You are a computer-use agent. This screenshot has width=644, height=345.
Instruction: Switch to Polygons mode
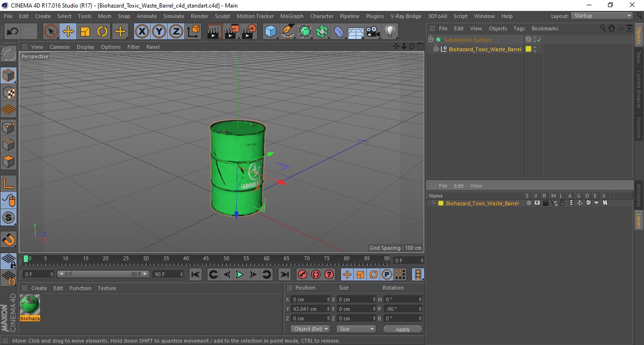pyautogui.click(x=9, y=161)
